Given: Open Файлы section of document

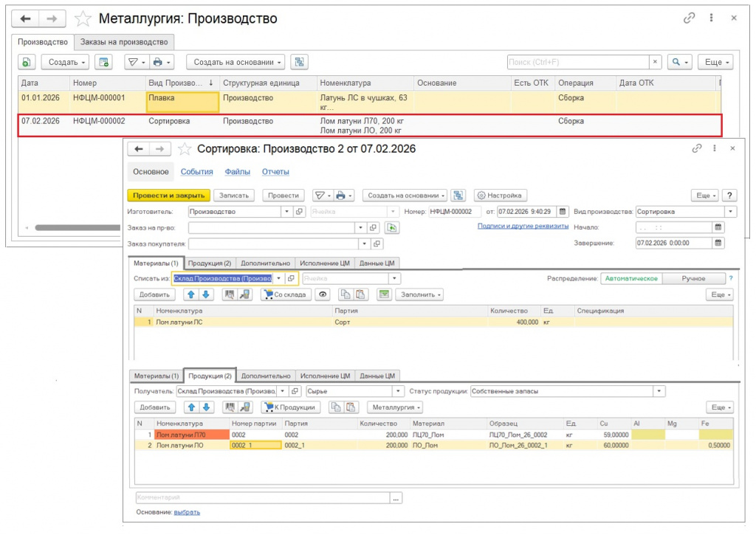Looking at the screenshot, I should tap(237, 172).
